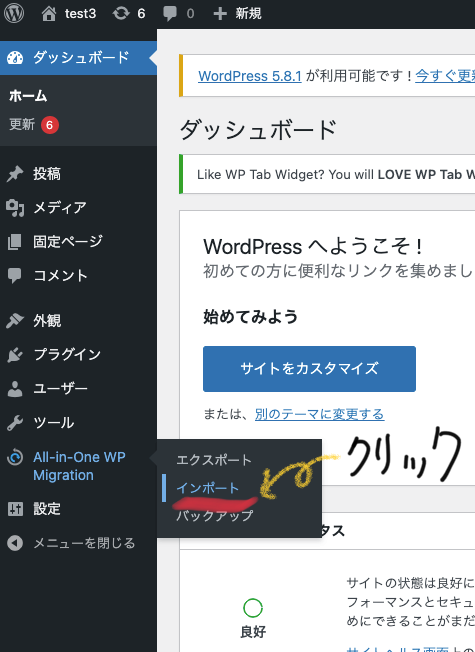Click the comment icon for コメント
This screenshot has width=475, height=652.
pyautogui.click(x=15, y=275)
